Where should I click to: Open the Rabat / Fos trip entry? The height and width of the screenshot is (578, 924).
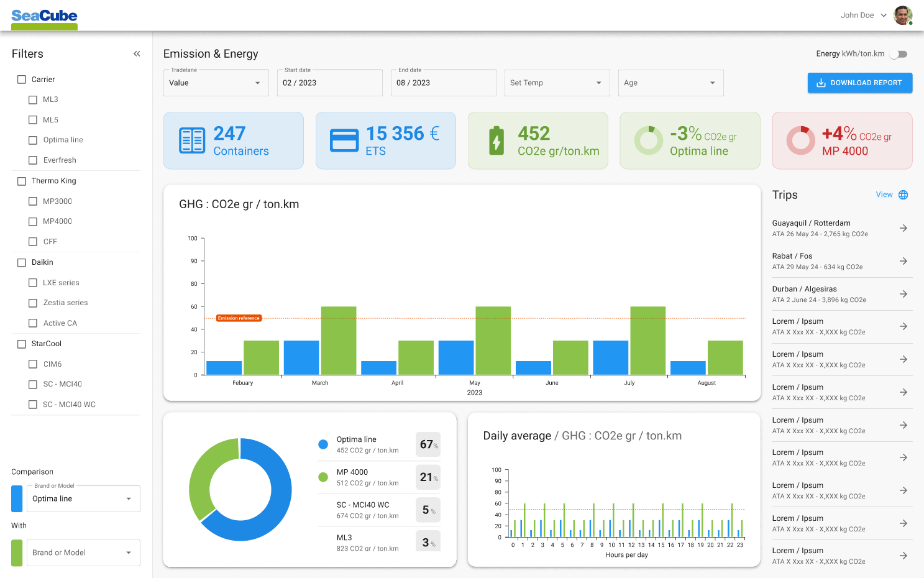(x=843, y=261)
